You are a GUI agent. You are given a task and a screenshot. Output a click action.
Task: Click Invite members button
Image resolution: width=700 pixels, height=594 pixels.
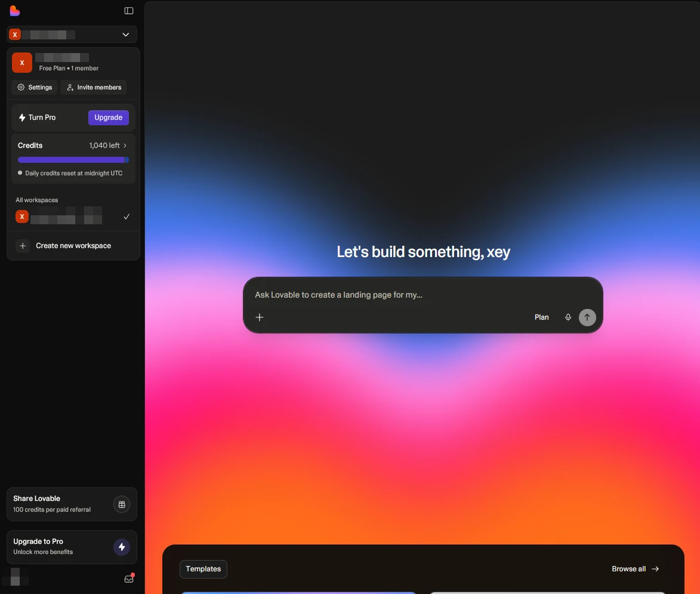pos(94,87)
